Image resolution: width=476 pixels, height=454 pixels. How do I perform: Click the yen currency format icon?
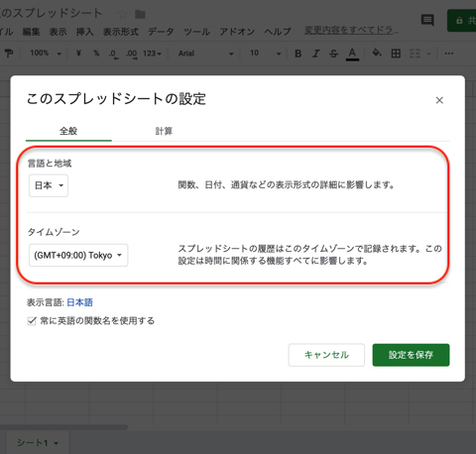(x=78, y=53)
